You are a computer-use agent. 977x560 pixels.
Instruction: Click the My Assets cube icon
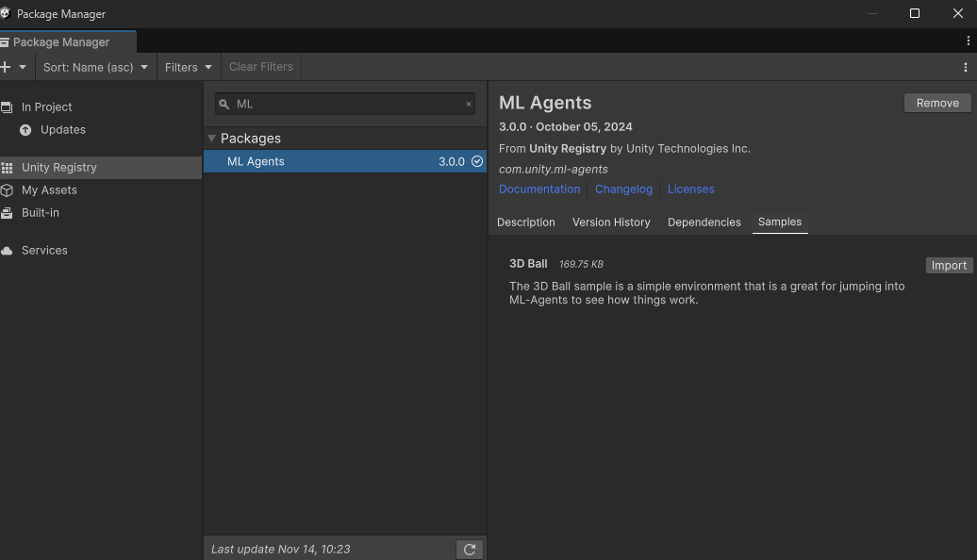click(7, 190)
